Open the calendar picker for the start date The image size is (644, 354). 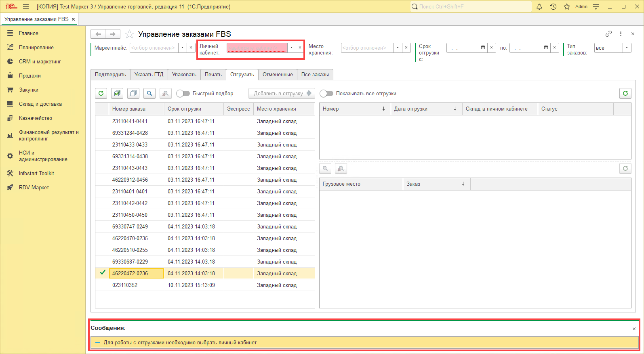(483, 48)
